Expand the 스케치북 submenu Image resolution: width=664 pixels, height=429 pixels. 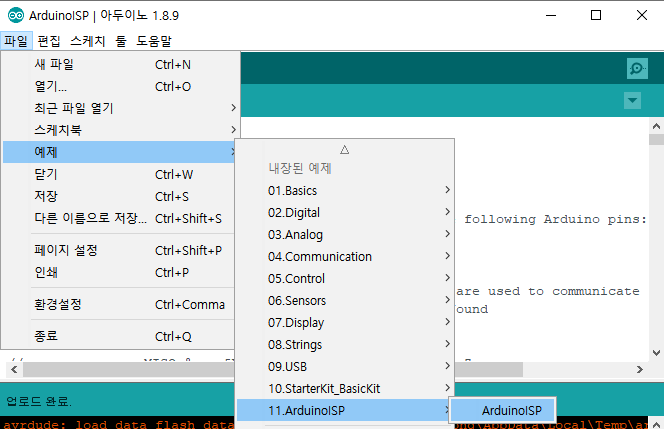tap(119, 130)
